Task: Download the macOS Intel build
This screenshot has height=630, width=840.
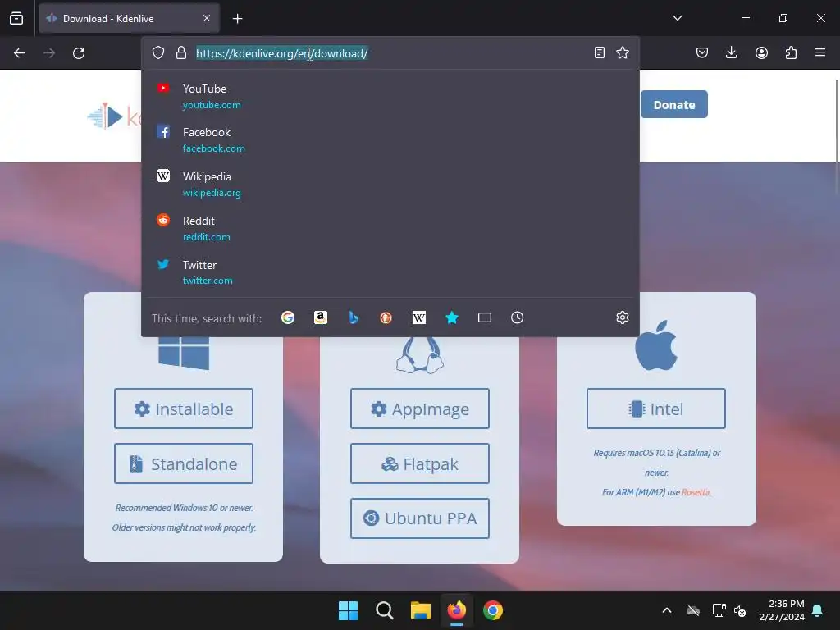Action: pos(655,409)
